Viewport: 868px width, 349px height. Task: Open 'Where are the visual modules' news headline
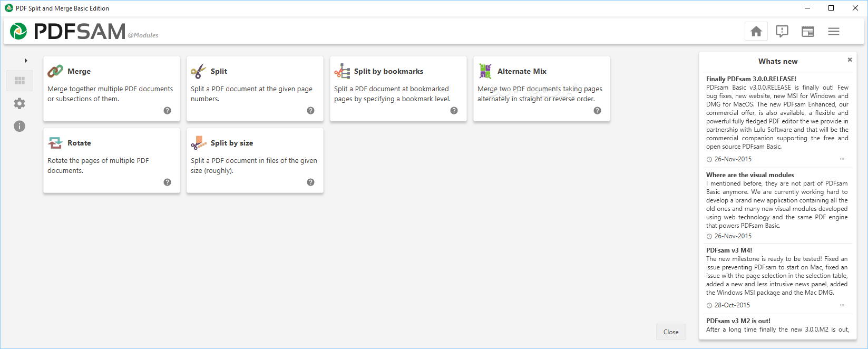click(750, 175)
